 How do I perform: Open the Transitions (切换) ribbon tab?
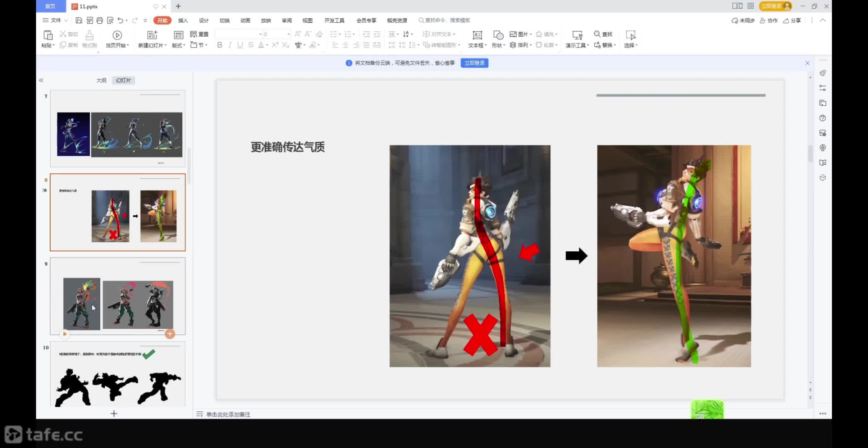225,20
